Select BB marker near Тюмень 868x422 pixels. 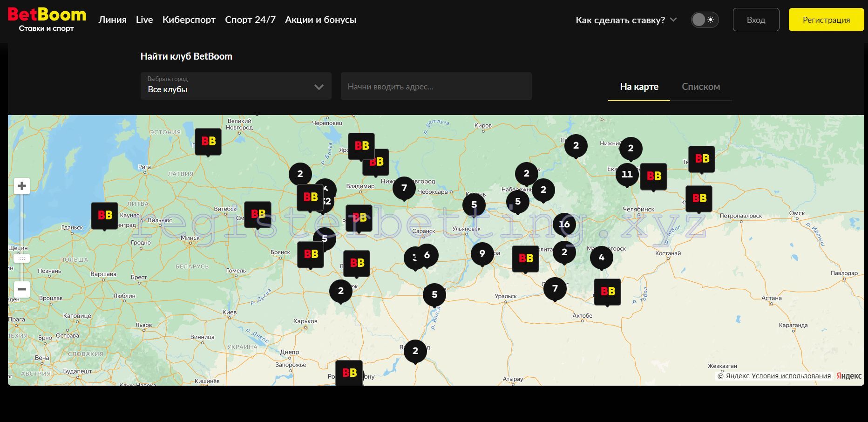(x=702, y=159)
